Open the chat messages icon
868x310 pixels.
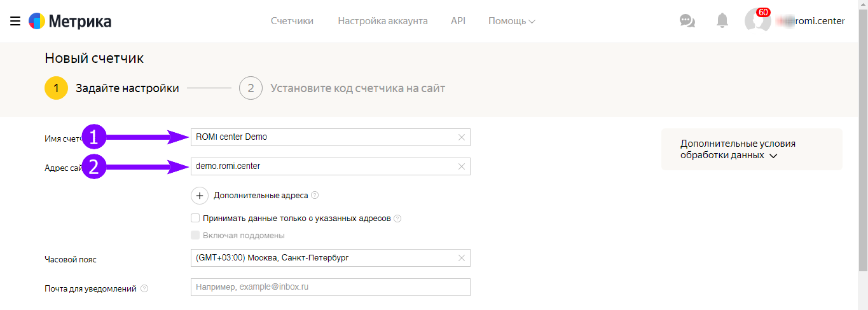687,21
